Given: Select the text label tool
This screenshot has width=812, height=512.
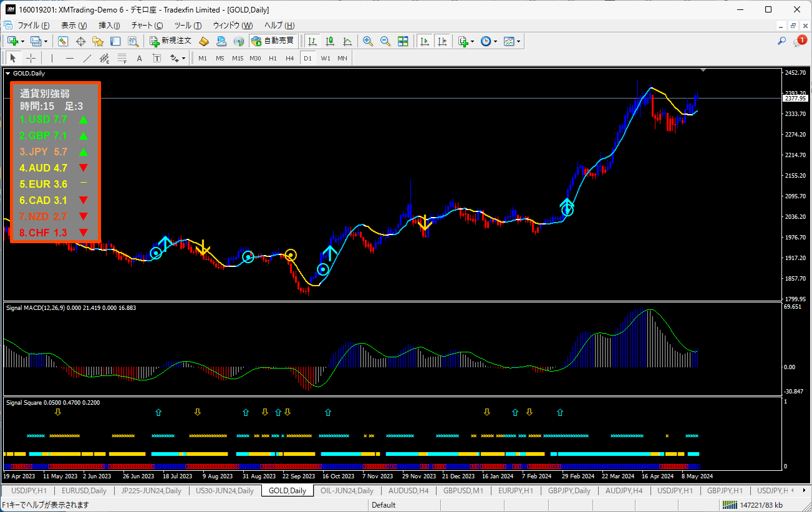Looking at the screenshot, I should [157, 58].
